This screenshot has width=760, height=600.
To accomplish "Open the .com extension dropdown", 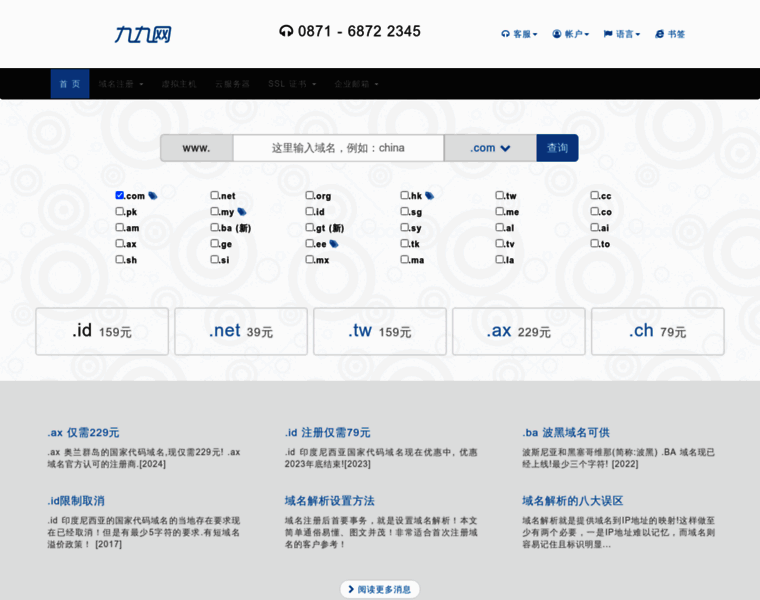I will click(x=490, y=148).
